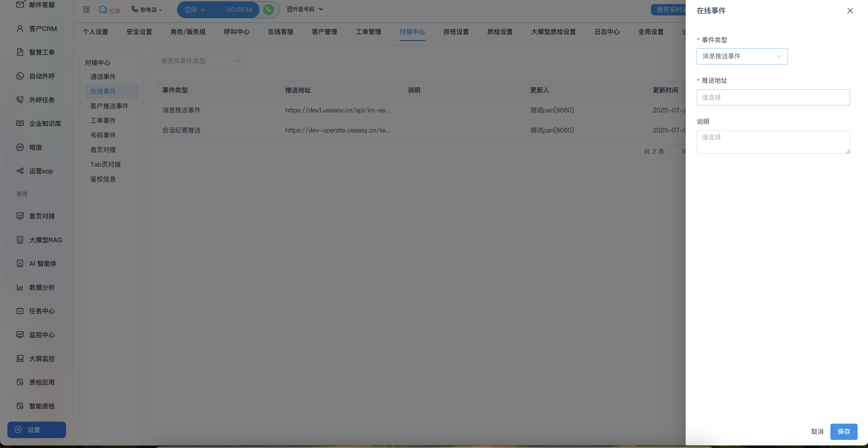The width and height of the screenshot is (868, 448).
Task: Click the 自动外呼 phone icon
Action: coord(20,76)
